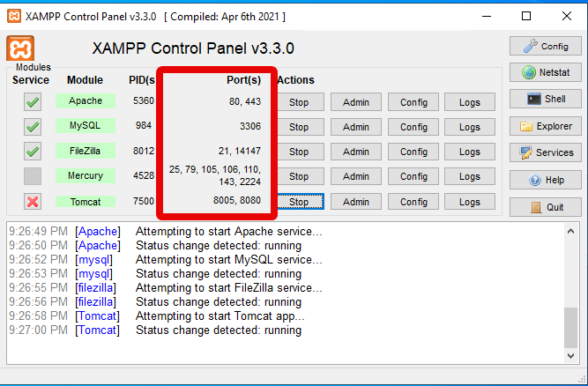Screen dimensions: 588x386
Task: View Tomcat Logs
Action: click(x=470, y=202)
